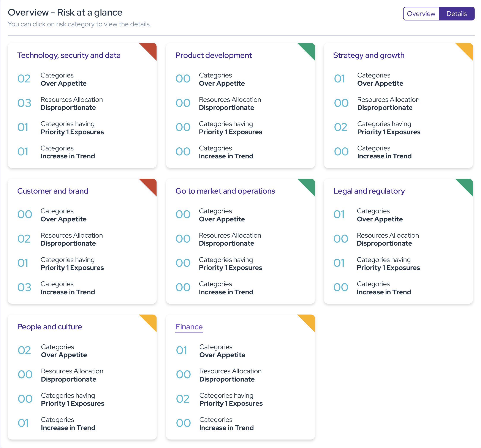Open Technology, security and data category
The image size is (481, 448).
tap(69, 55)
